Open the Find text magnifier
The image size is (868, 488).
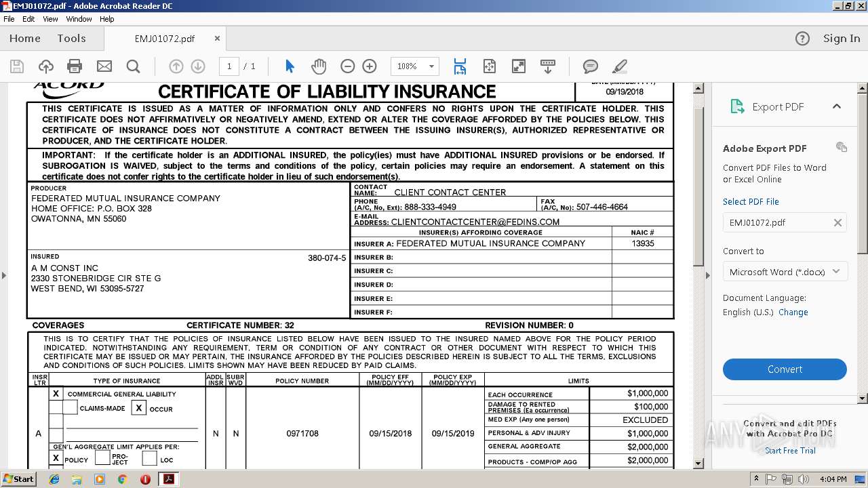[x=133, y=66]
